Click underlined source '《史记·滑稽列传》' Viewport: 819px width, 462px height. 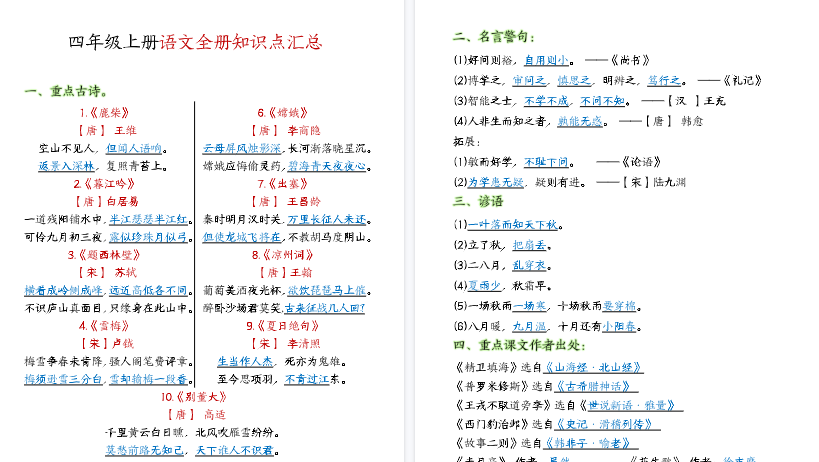coord(607,424)
